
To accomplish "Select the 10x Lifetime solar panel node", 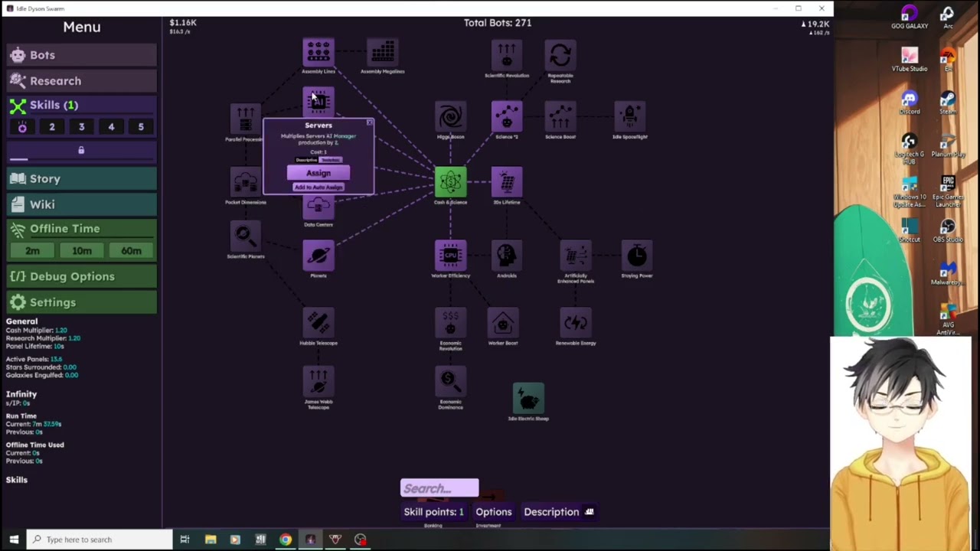I will [506, 182].
